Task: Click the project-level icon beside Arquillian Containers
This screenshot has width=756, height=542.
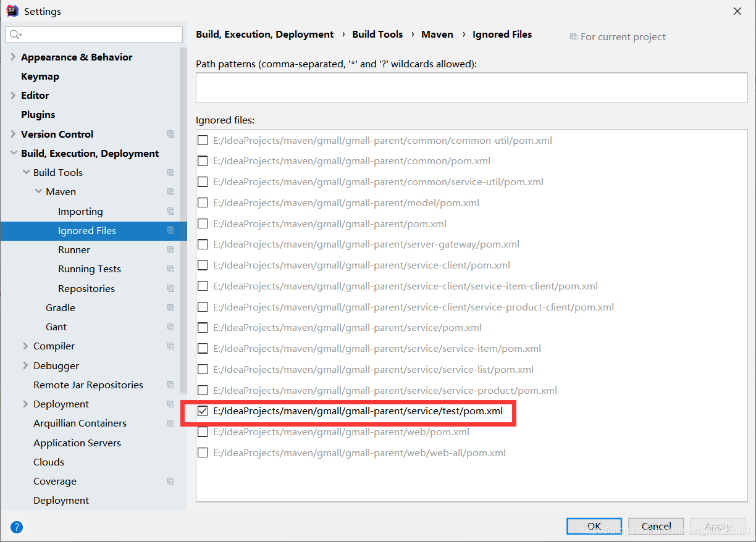Action: point(170,423)
